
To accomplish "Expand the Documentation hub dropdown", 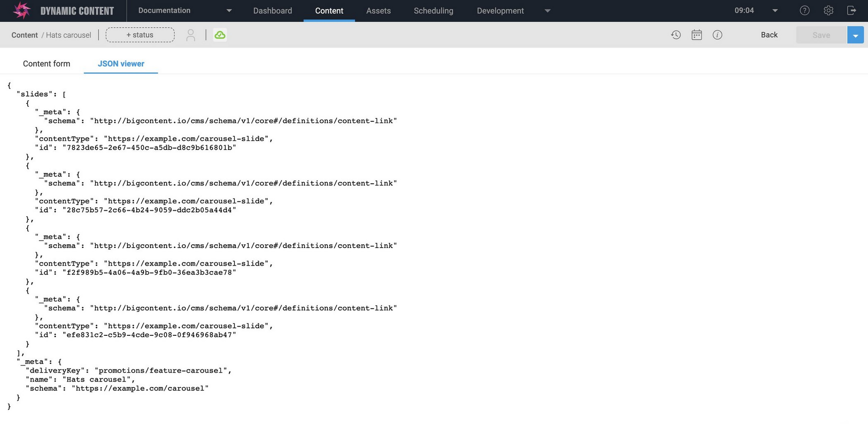I will [229, 11].
